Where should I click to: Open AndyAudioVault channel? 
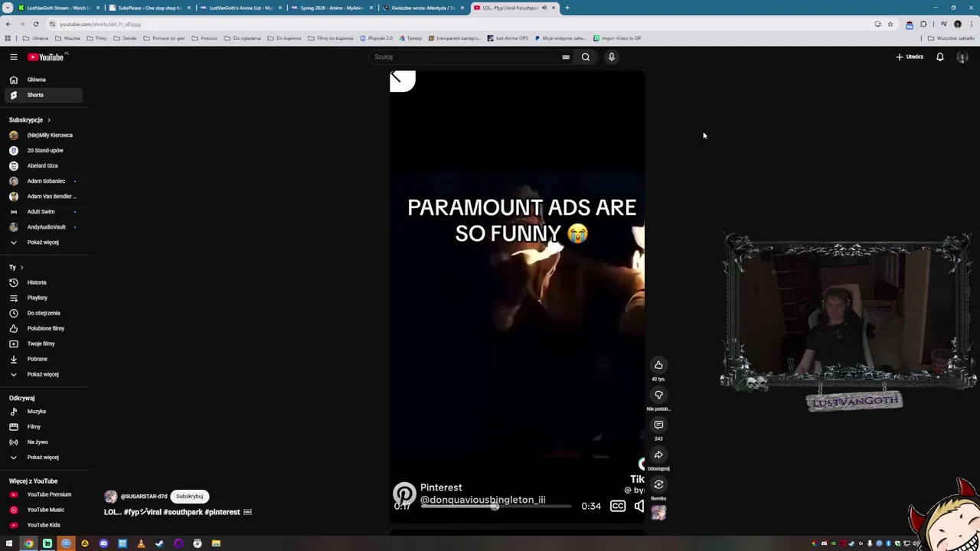tap(44, 227)
